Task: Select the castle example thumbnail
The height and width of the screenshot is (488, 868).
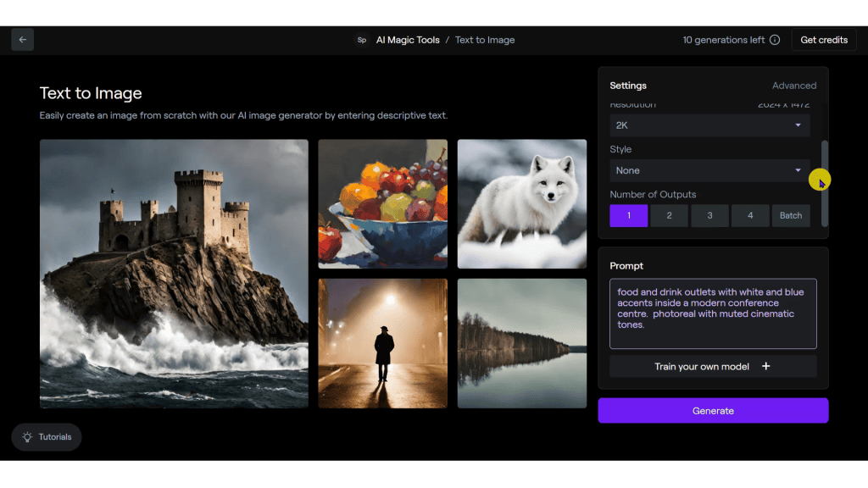Action: click(x=173, y=274)
